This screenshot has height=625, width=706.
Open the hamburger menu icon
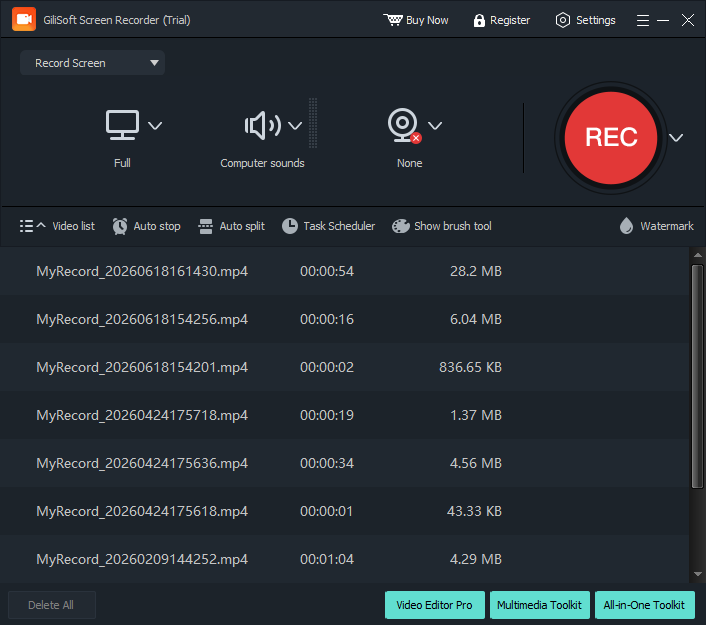(x=643, y=20)
